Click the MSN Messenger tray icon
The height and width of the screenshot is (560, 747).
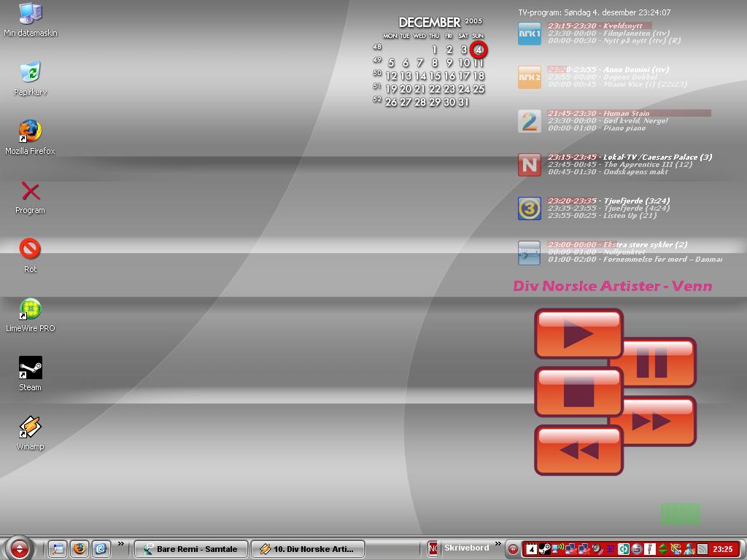[x=689, y=549]
